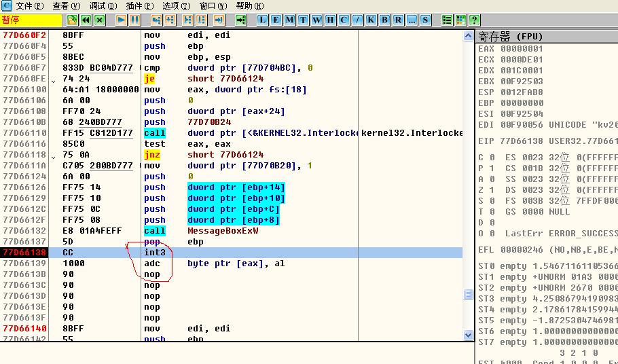Viewport: 618px width, 364px height.
Task: Select the adc byte ptr [eax], al row
Action: click(232, 263)
